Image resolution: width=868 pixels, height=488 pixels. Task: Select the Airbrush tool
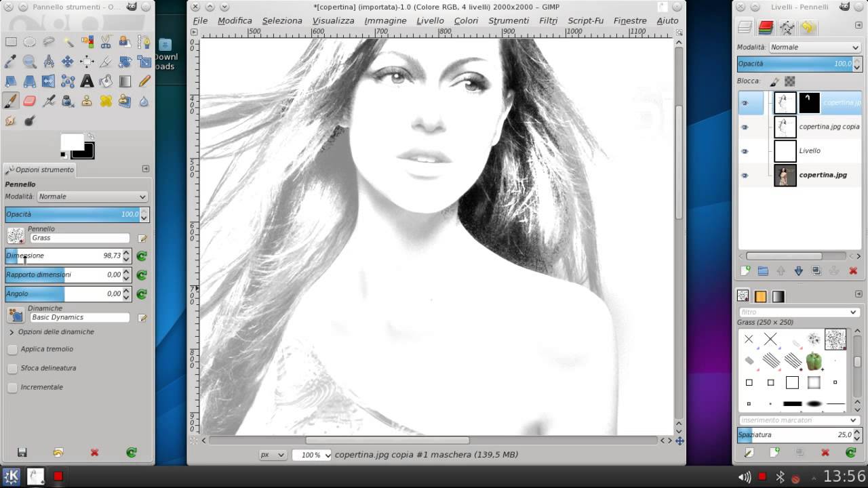(49, 101)
